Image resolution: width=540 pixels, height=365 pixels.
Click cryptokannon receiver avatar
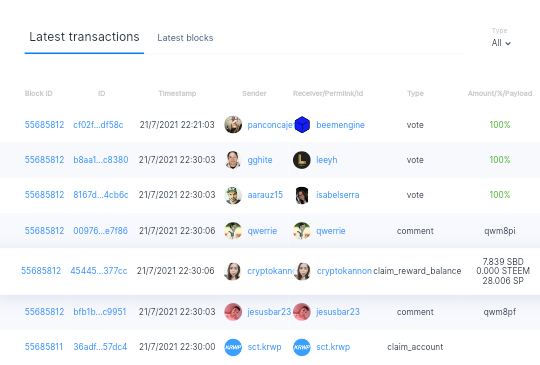point(302,271)
